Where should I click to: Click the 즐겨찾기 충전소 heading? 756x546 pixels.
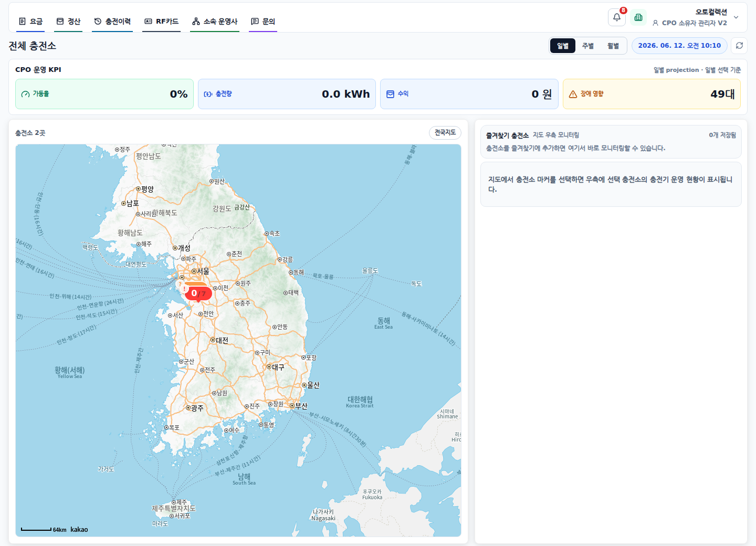pyautogui.click(x=507, y=135)
